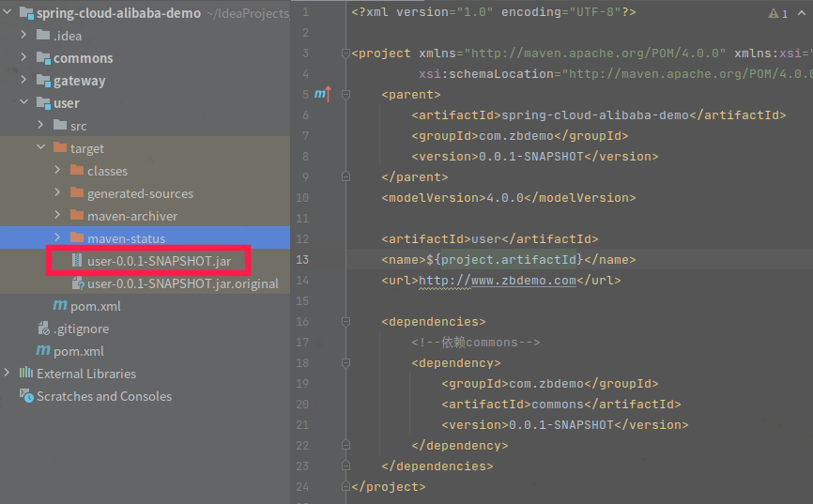Expand the generated-sources folder
The height and width of the screenshot is (504, 813).
click(x=57, y=191)
